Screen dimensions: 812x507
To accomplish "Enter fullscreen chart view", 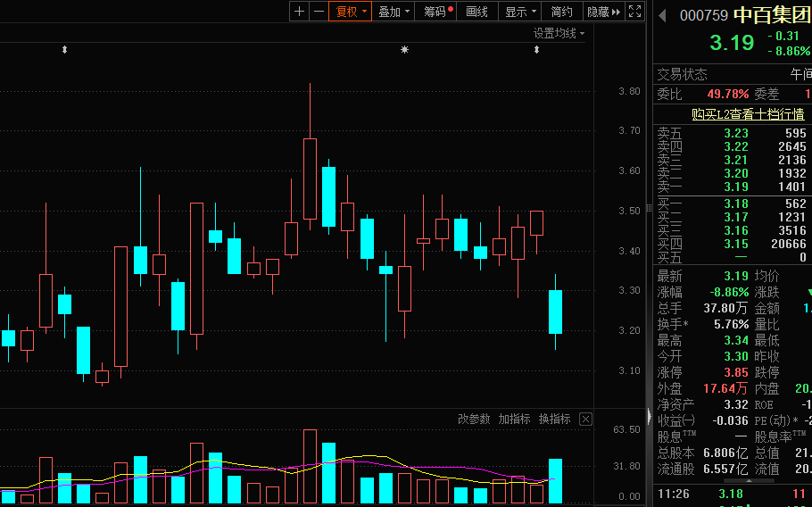I will pos(635,12).
